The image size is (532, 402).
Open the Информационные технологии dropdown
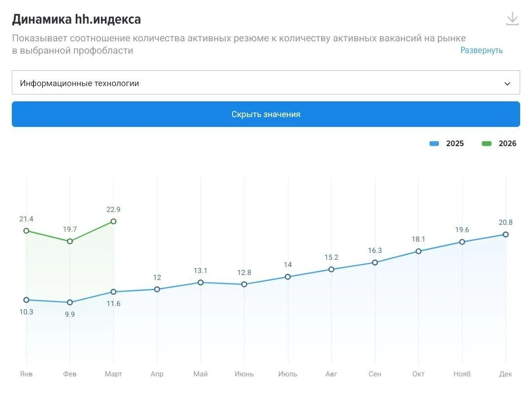point(266,83)
